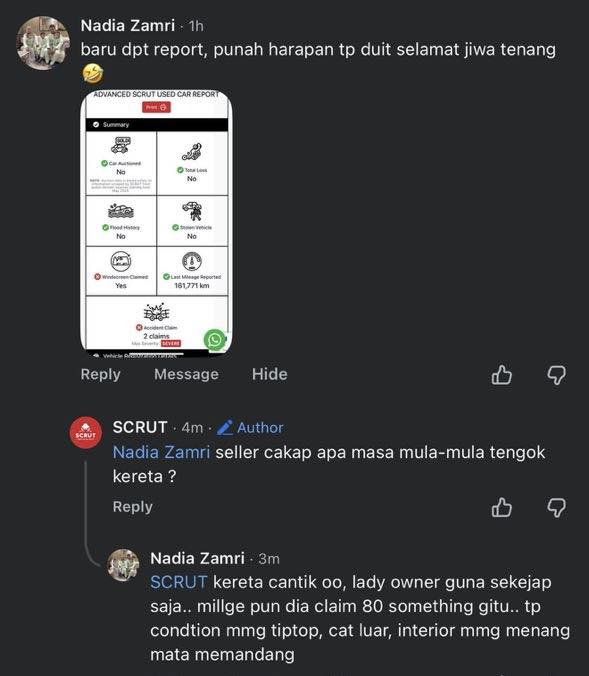Give thumbs up to SCRUT's reply
589x676 pixels.
coord(501,507)
